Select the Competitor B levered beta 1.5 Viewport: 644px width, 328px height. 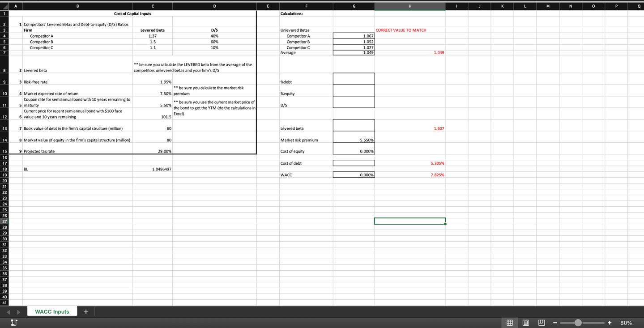coord(153,42)
